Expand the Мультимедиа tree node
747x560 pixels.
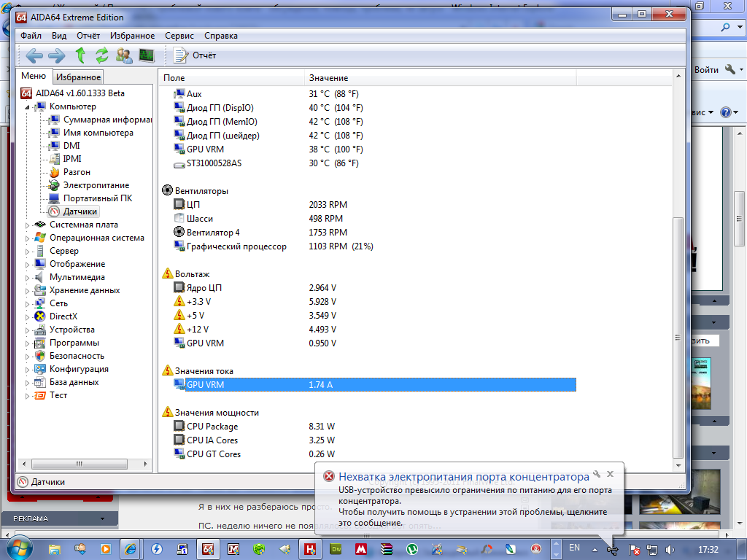tap(27, 278)
